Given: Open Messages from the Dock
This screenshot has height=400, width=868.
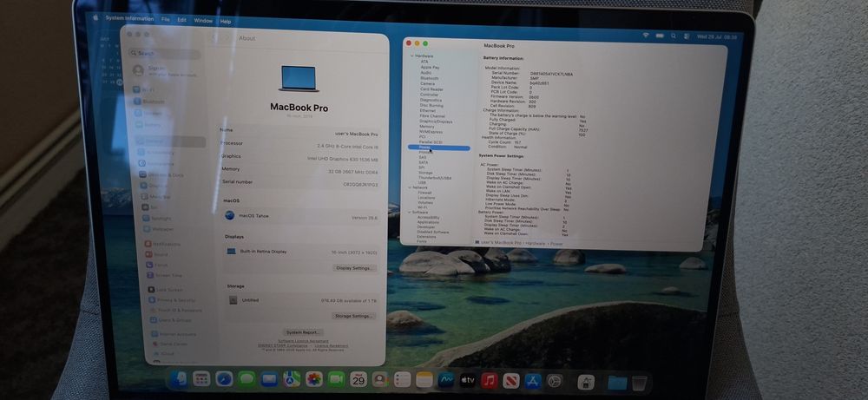Looking at the screenshot, I should (x=247, y=379).
